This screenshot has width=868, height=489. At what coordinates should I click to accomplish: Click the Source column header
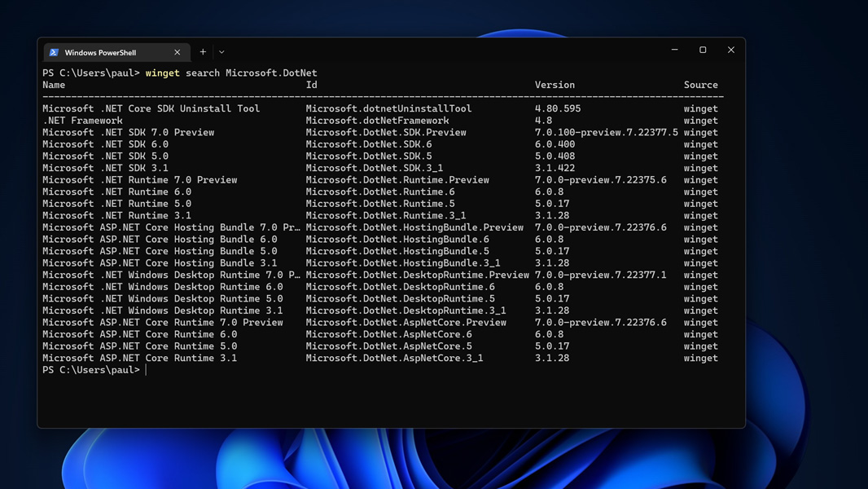click(x=700, y=85)
